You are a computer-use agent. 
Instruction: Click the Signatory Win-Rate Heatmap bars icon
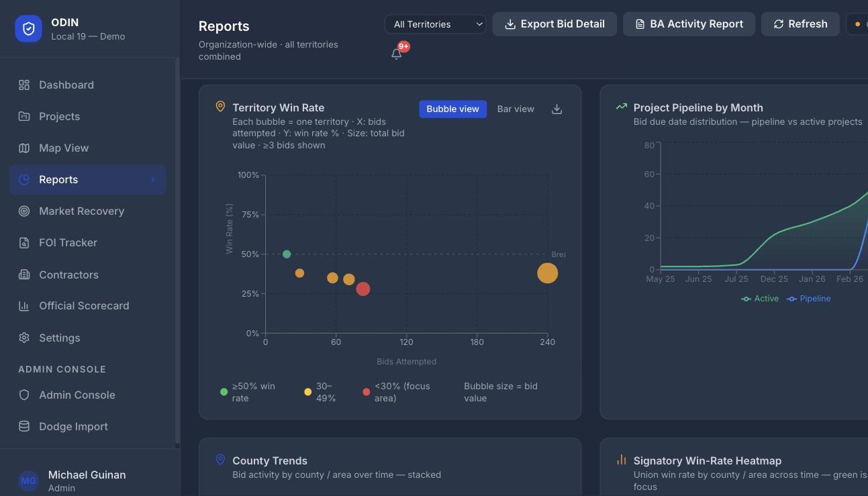pos(622,460)
